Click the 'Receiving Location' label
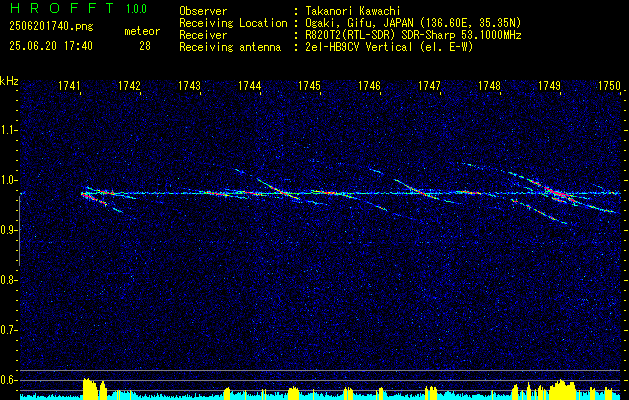629x400 pixels. (x=233, y=23)
